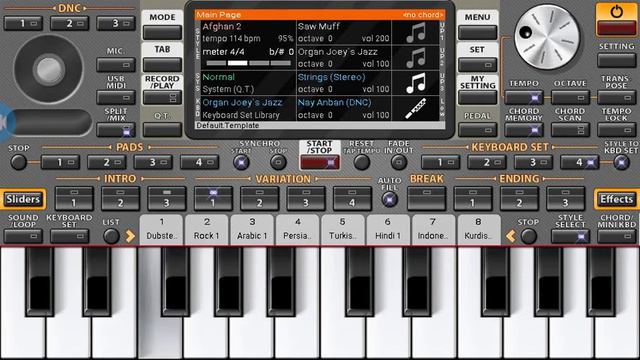Tap the power button at top right
The image size is (640, 360).
tap(616, 19)
